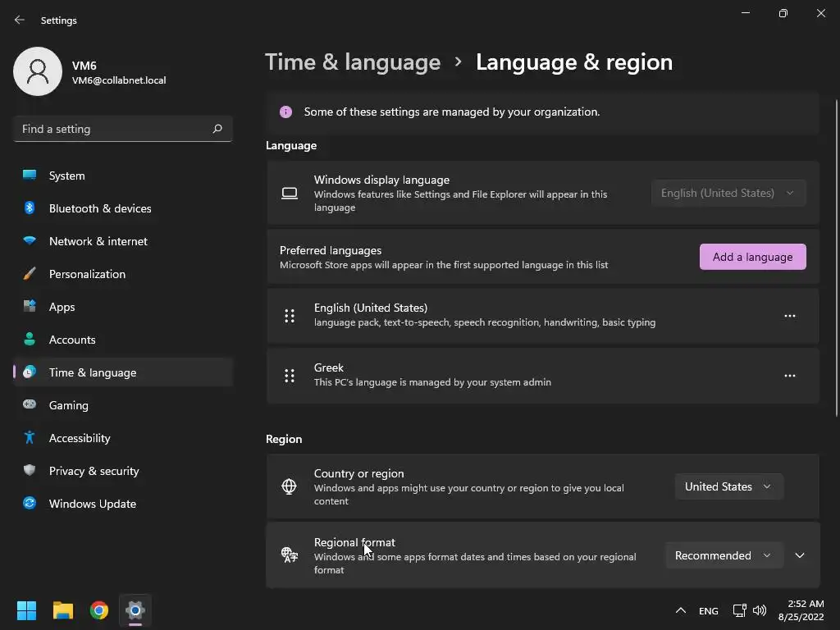Open three-dot options for Greek language

point(789,376)
